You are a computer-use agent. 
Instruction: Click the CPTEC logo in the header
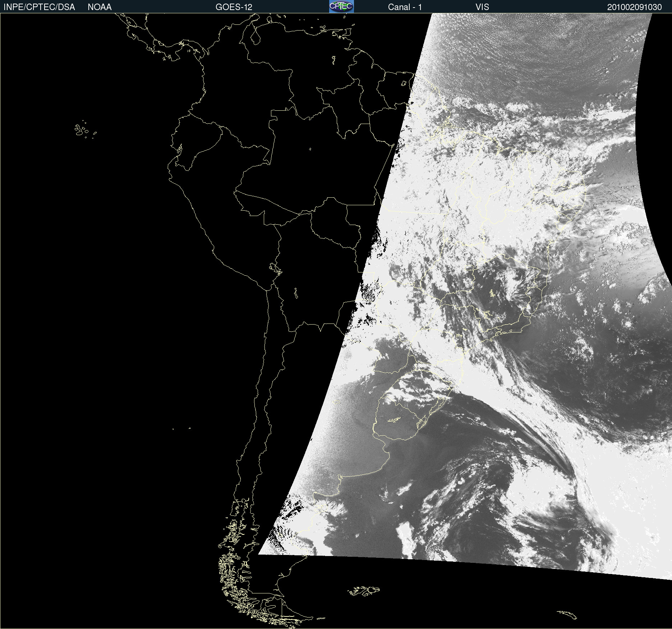click(x=341, y=6)
